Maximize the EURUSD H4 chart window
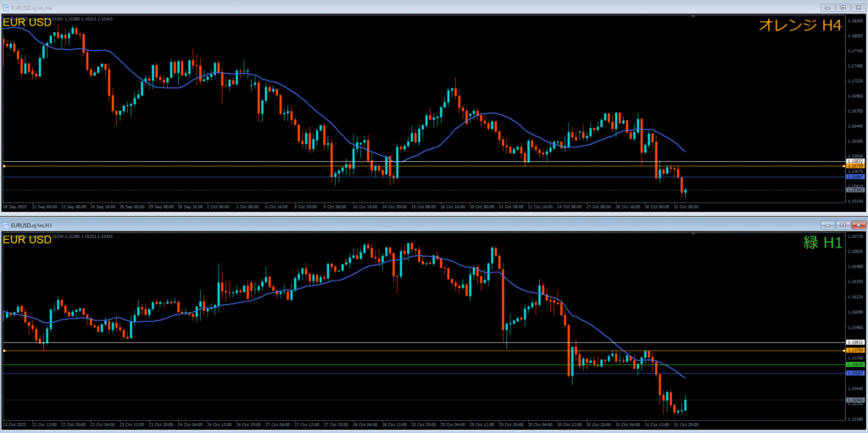 tap(841, 6)
